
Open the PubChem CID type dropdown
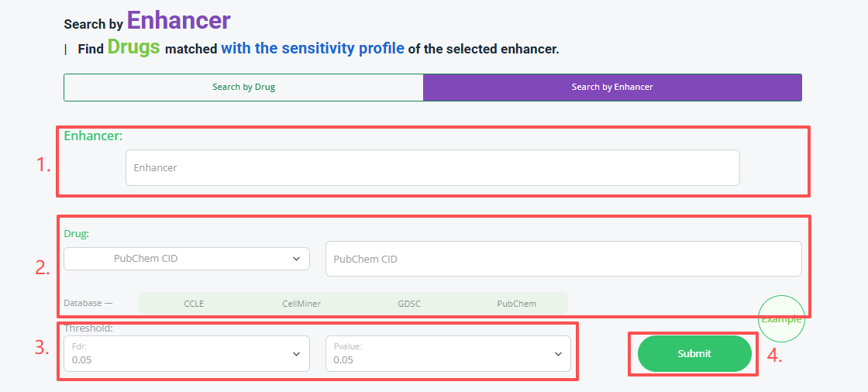pyautogui.click(x=187, y=259)
